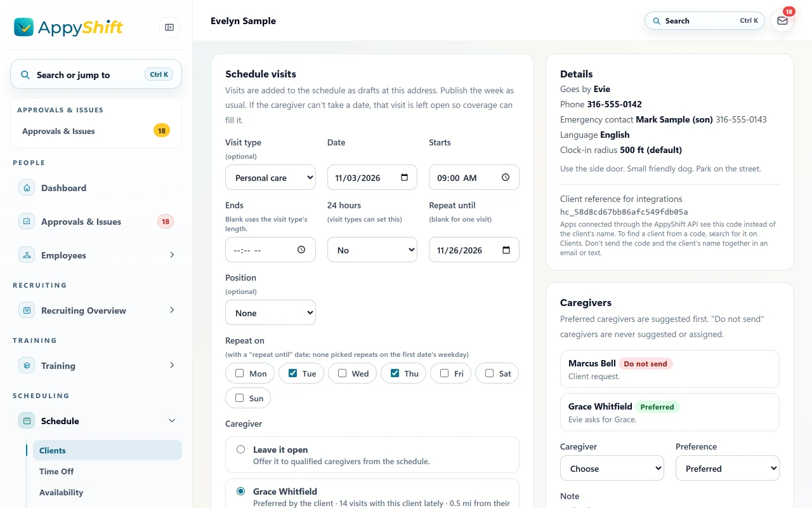Check the Sat repeat checkbox
The width and height of the screenshot is (812, 508).
tap(489, 373)
